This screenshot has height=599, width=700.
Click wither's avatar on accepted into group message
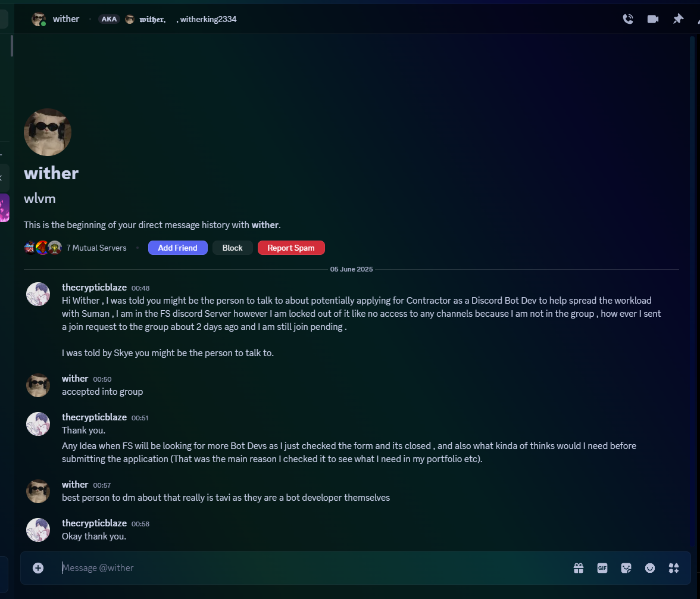pyautogui.click(x=38, y=385)
